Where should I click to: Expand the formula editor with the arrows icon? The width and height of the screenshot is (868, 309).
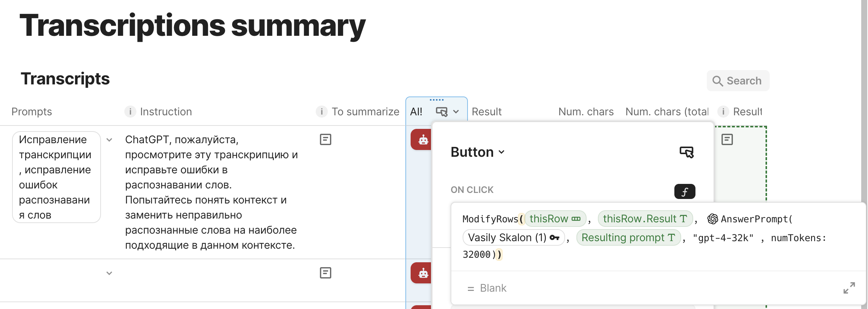pyautogui.click(x=849, y=288)
